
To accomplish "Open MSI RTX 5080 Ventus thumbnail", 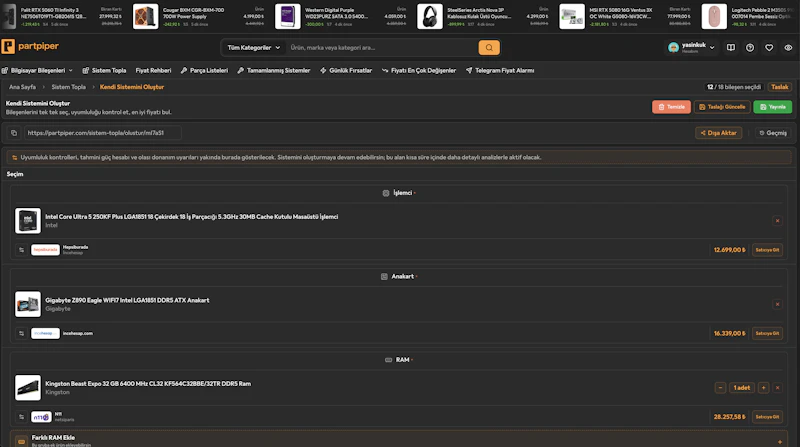I will (x=572, y=16).
